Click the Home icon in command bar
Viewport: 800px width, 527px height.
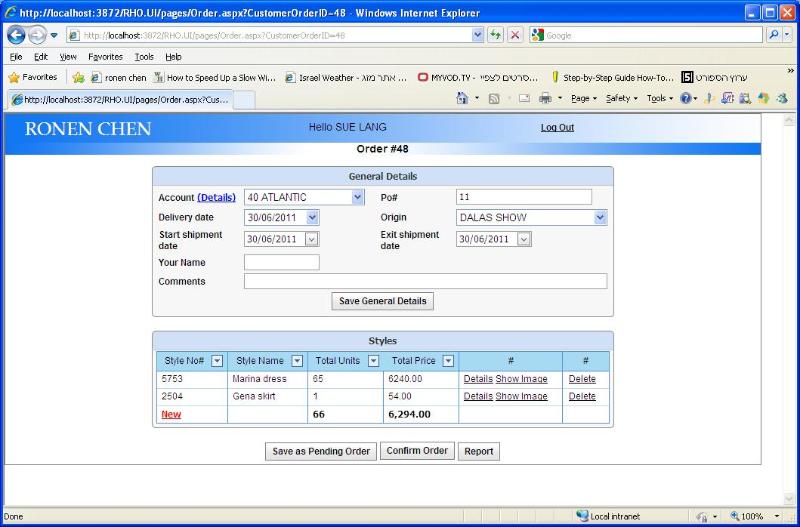pyautogui.click(x=462, y=98)
